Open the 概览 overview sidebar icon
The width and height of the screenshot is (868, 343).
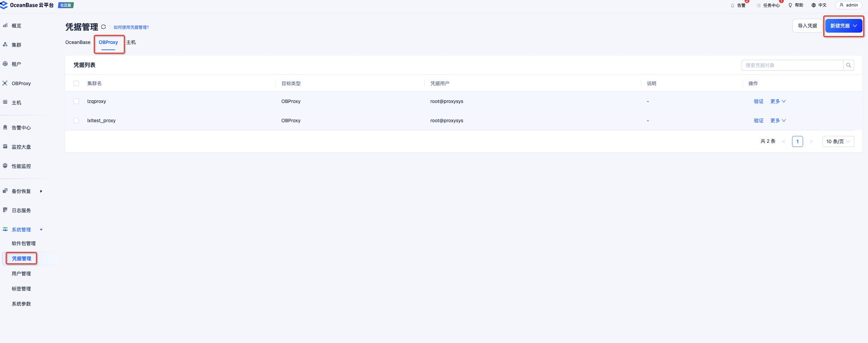5,25
